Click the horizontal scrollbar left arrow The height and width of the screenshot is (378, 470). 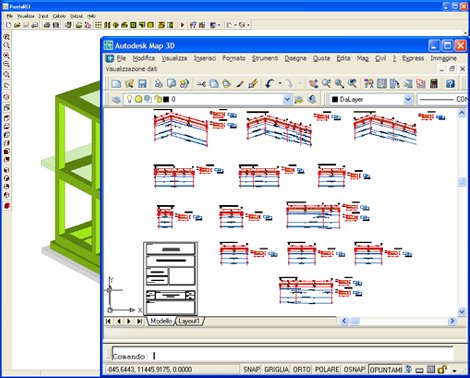click(344, 321)
